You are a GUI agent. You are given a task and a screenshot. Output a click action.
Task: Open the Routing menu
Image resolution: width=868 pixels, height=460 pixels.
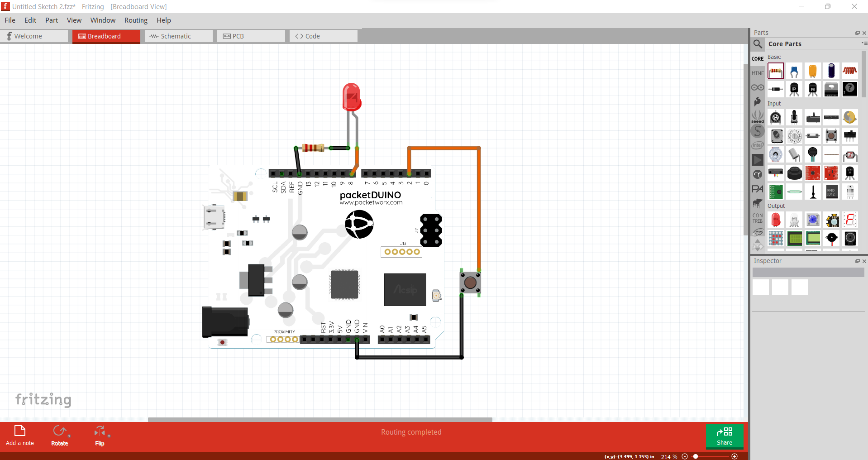pyautogui.click(x=135, y=20)
